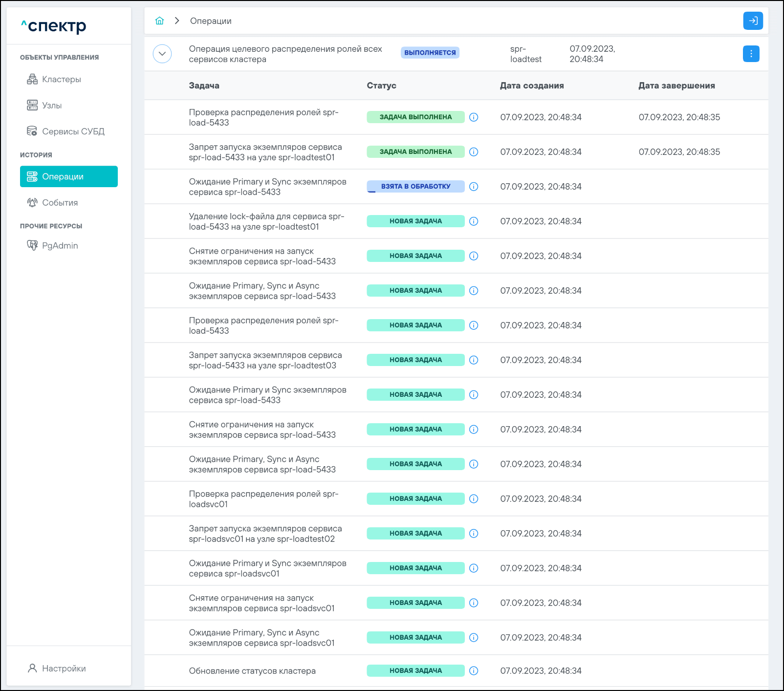
Task: Click the ВЫПОЛНЯЕТСЯ status badge
Action: [430, 53]
